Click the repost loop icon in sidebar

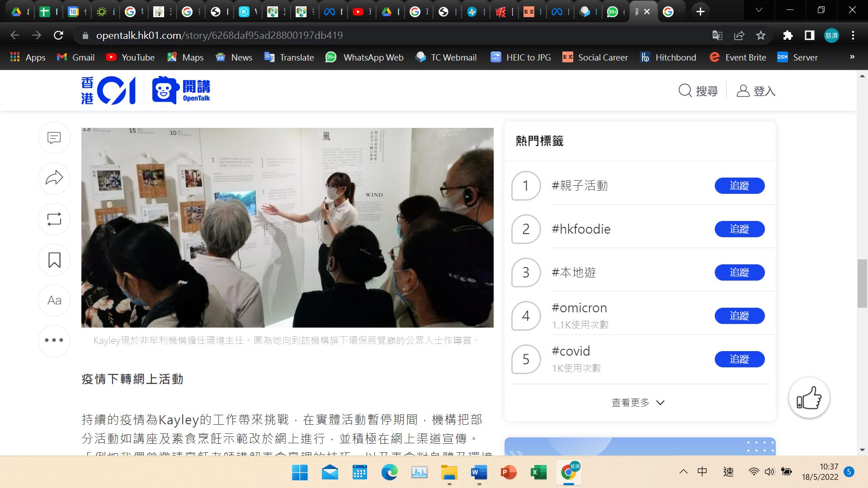point(54,219)
